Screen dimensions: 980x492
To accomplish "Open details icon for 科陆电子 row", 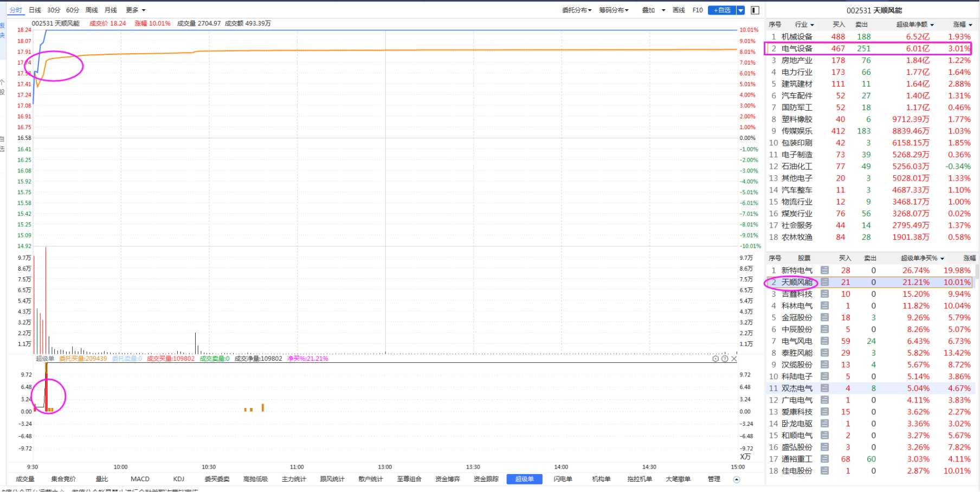I will coord(824,376).
